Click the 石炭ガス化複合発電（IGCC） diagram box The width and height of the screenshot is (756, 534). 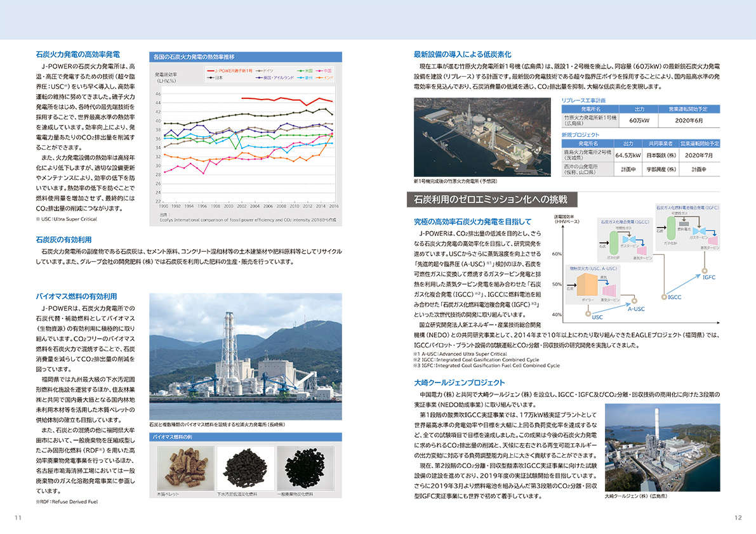coord(625,240)
